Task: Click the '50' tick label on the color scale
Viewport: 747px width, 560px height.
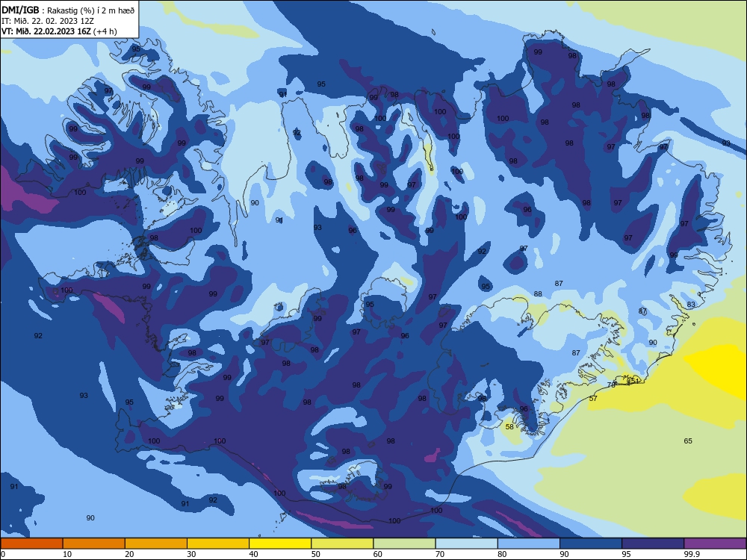Action: click(316, 554)
